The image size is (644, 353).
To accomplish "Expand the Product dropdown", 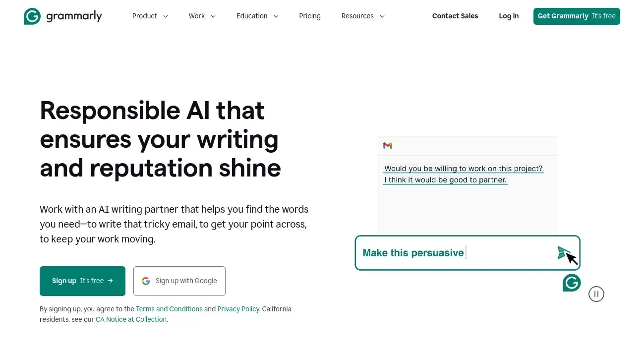I will tap(150, 16).
